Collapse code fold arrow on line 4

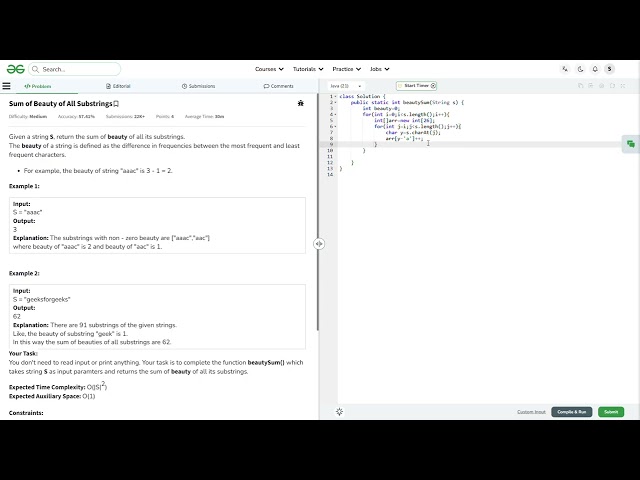tap(336, 114)
